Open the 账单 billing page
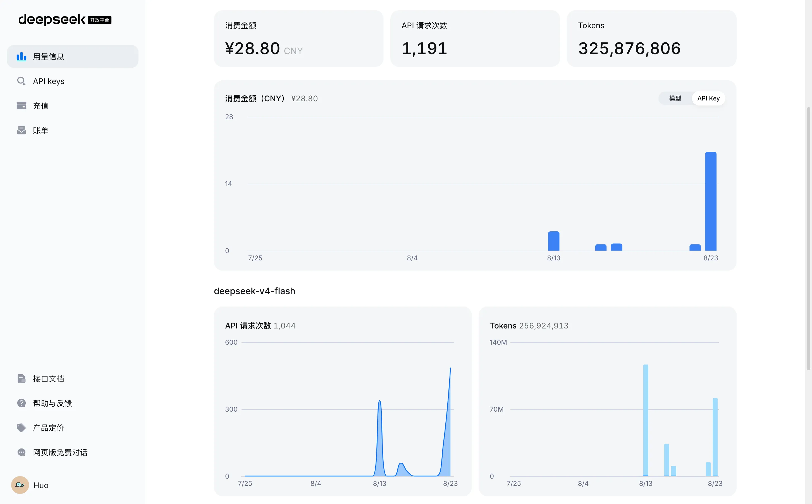Viewport: 812px width, 504px height. point(72,130)
